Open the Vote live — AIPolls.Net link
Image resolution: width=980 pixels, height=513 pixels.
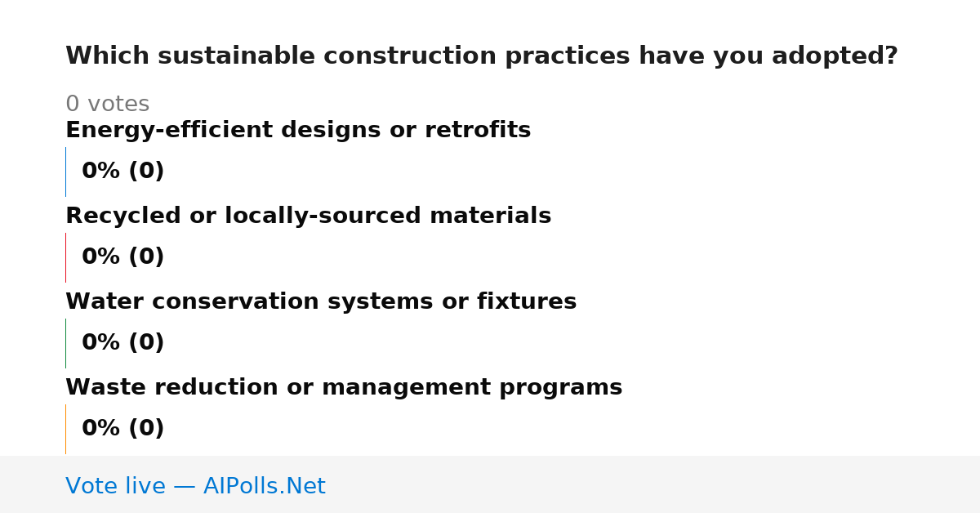click(x=195, y=486)
